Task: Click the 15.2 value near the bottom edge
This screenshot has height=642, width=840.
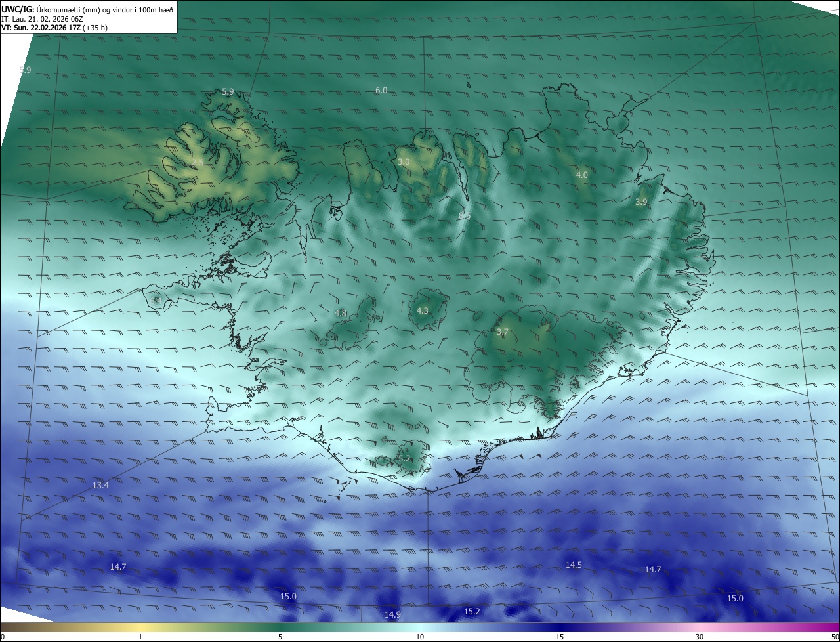Action: 472,611
